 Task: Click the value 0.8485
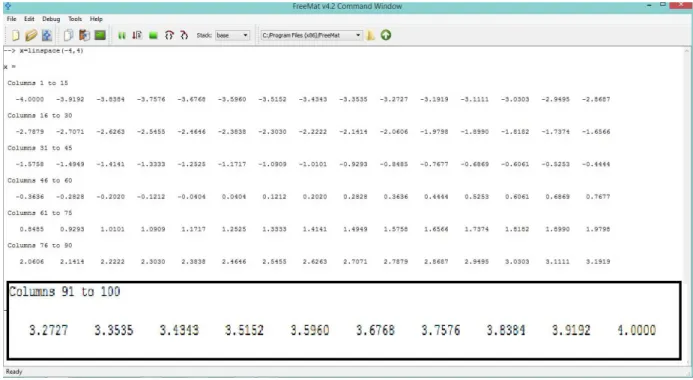click(32, 229)
